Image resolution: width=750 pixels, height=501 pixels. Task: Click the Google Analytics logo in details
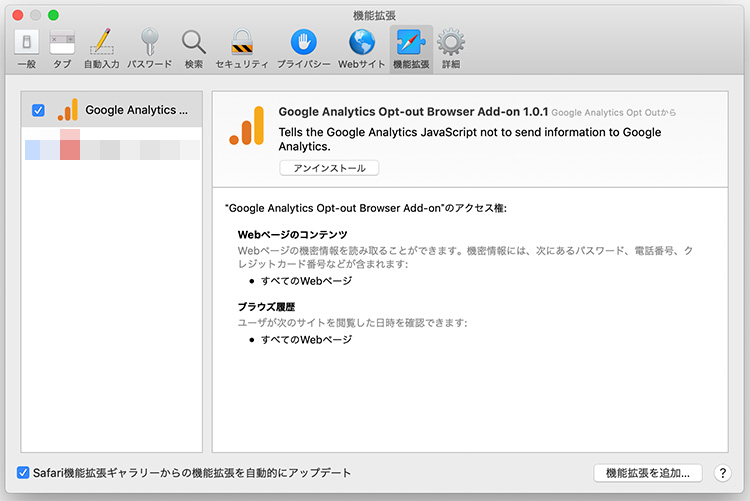[247, 125]
